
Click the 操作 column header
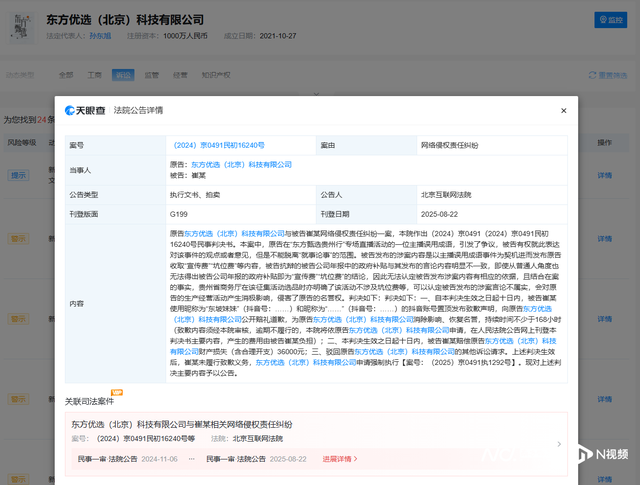click(x=604, y=142)
